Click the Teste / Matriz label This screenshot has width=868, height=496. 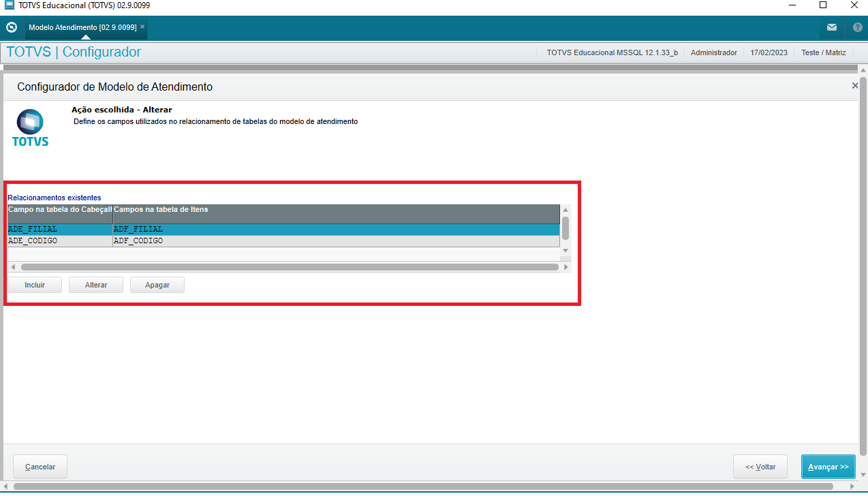[824, 52]
